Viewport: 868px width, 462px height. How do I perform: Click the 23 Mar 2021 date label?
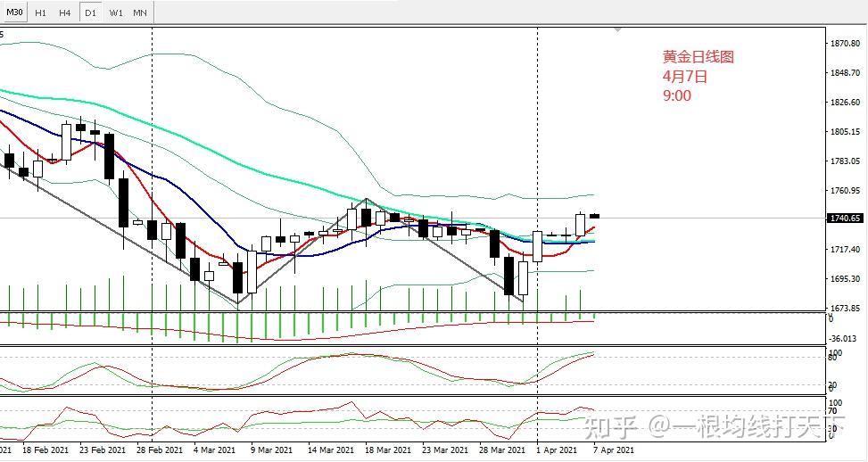[x=445, y=450]
